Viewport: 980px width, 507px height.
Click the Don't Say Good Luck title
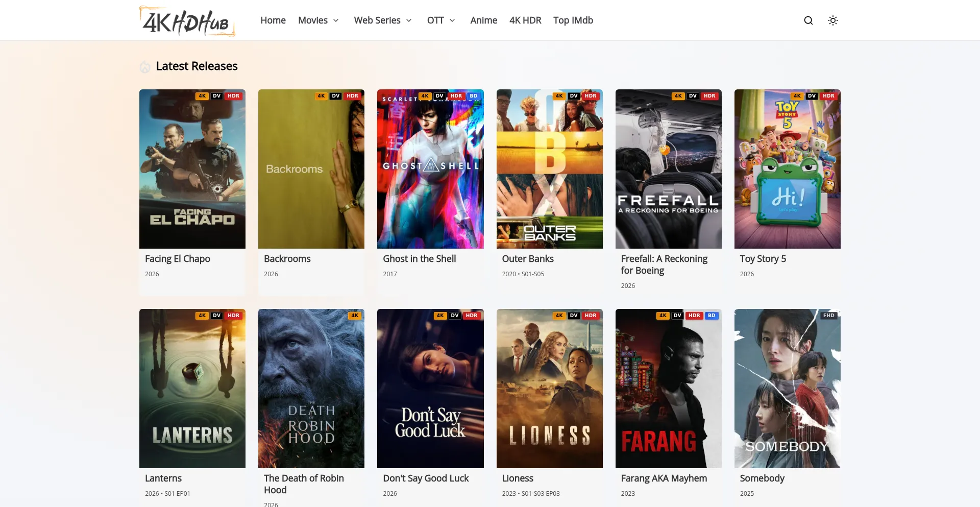[x=426, y=478]
